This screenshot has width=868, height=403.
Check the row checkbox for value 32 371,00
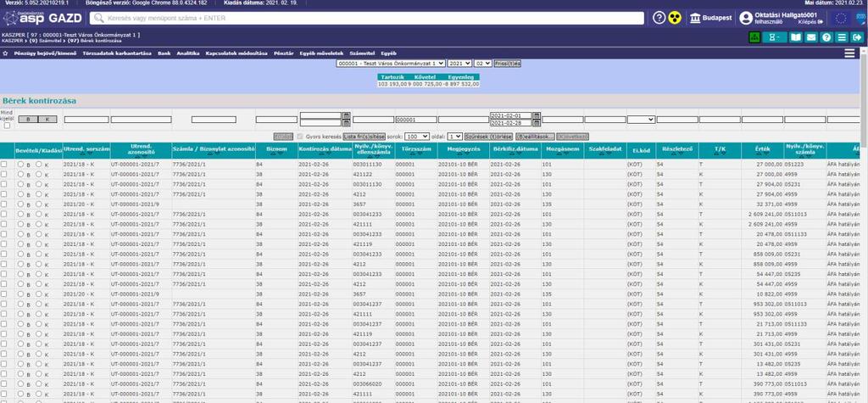(x=4, y=204)
